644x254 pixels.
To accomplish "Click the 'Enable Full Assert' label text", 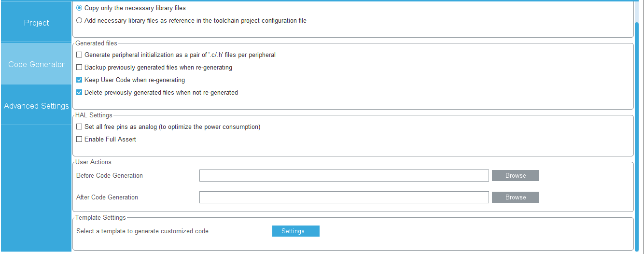I will 110,140.
